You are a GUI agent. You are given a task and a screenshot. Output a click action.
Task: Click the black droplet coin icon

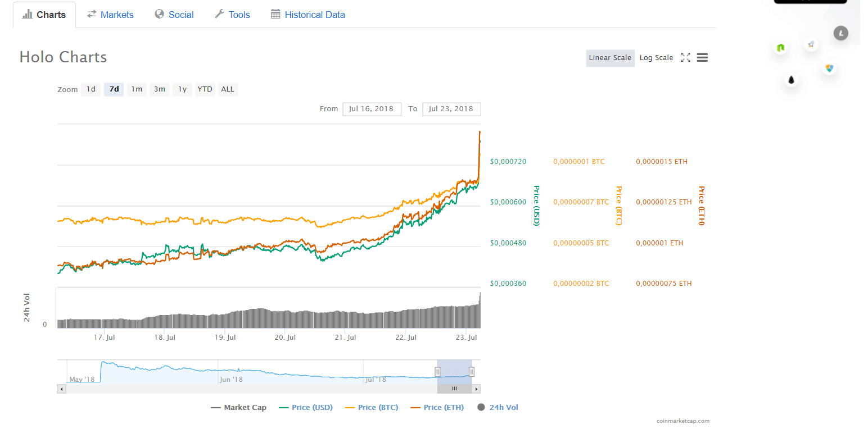pyautogui.click(x=791, y=80)
